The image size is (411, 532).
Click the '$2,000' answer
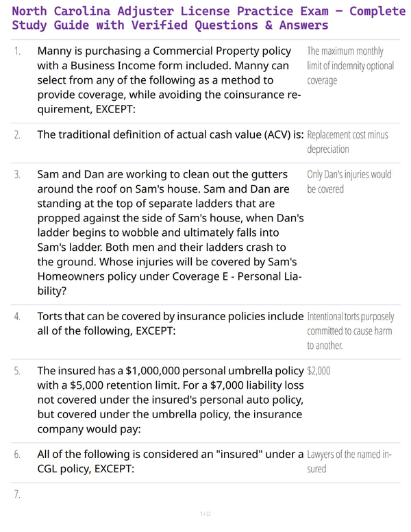pyautogui.click(x=319, y=371)
